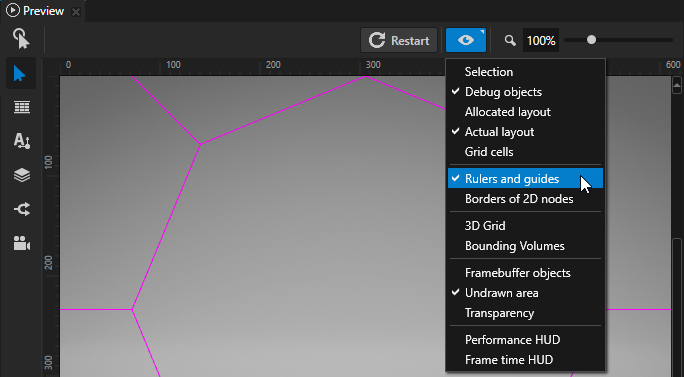Enable Borders of 2D nodes

click(525, 199)
